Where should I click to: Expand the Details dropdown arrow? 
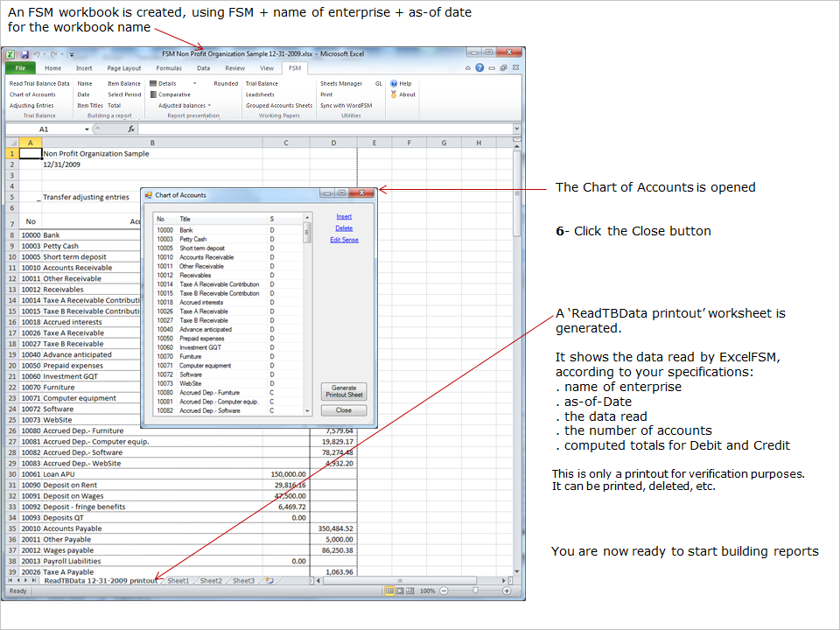(x=194, y=84)
